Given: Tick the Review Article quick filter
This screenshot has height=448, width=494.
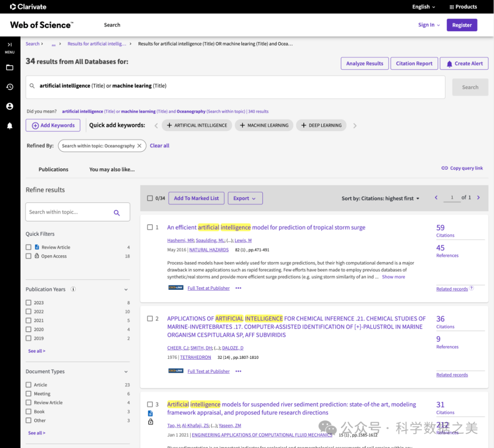Looking at the screenshot, I should point(29,247).
